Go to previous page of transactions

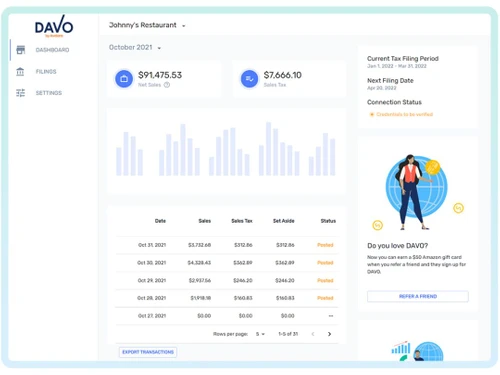tap(313, 334)
